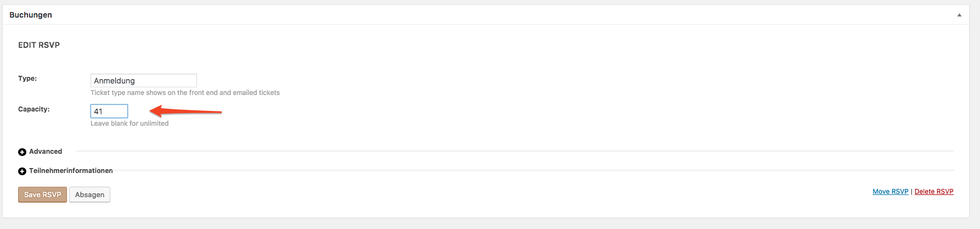The width and height of the screenshot is (980, 229).
Task: Open the Move RSVP link
Action: pyautogui.click(x=891, y=192)
